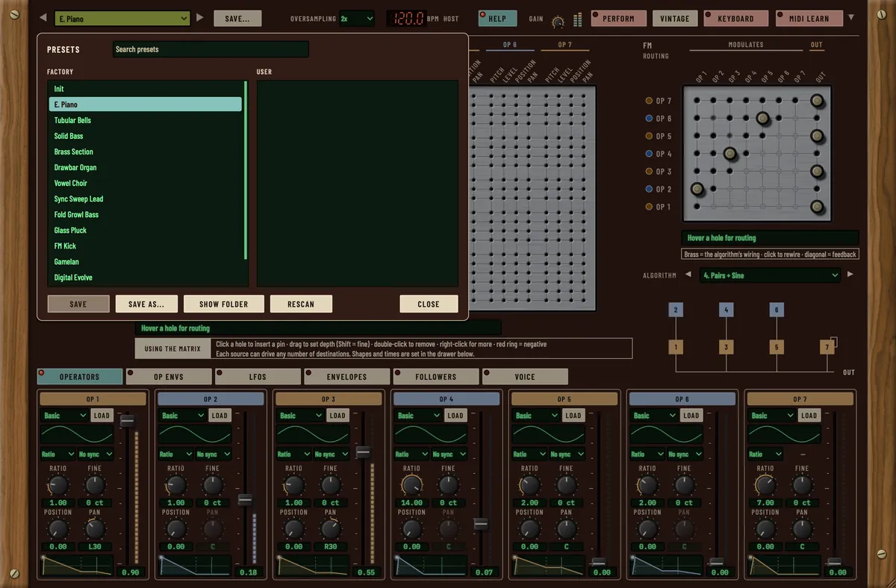
Task: Click the SHOW FOLDER button
Action: pos(223,304)
